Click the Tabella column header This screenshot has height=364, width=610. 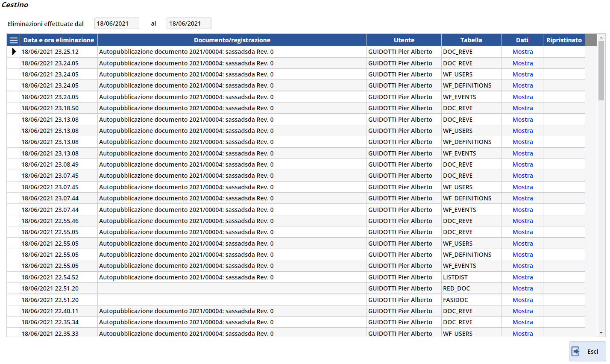[471, 40]
